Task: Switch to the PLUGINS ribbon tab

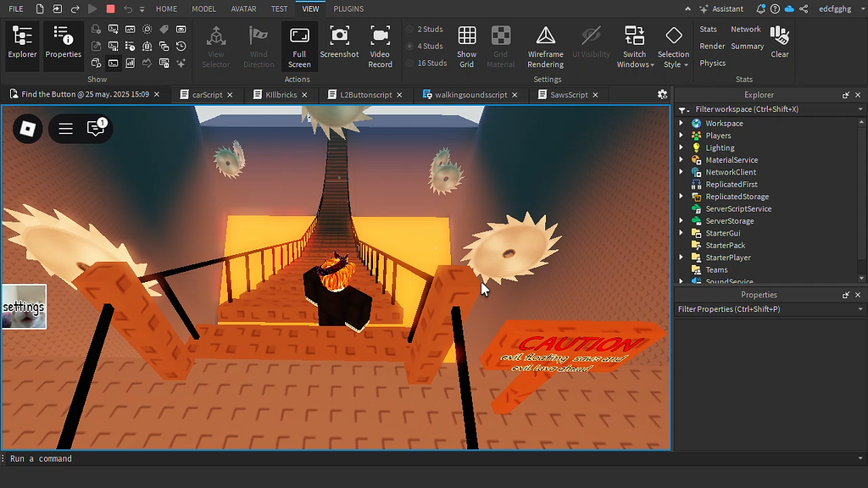Action: pyautogui.click(x=348, y=8)
